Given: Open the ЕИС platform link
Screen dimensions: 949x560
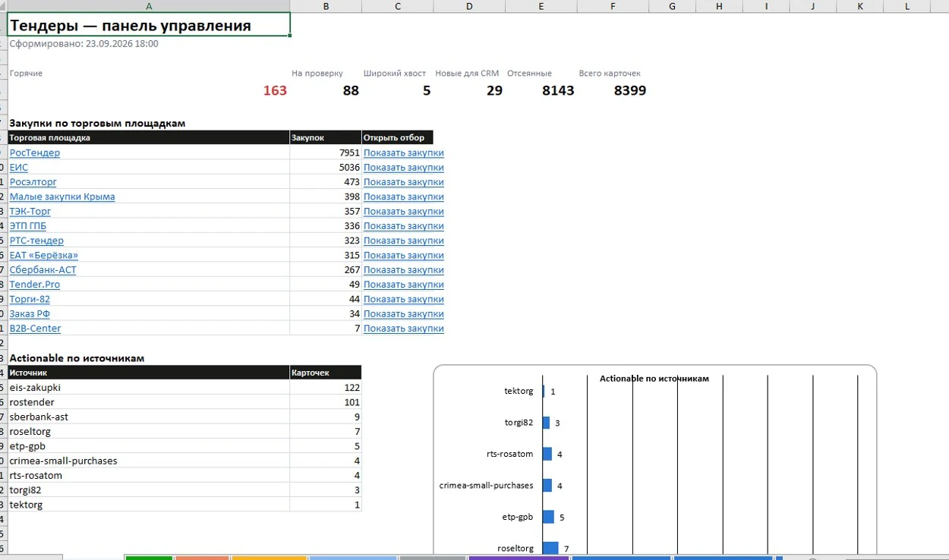Looking at the screenshot, I should pos(19,167).
